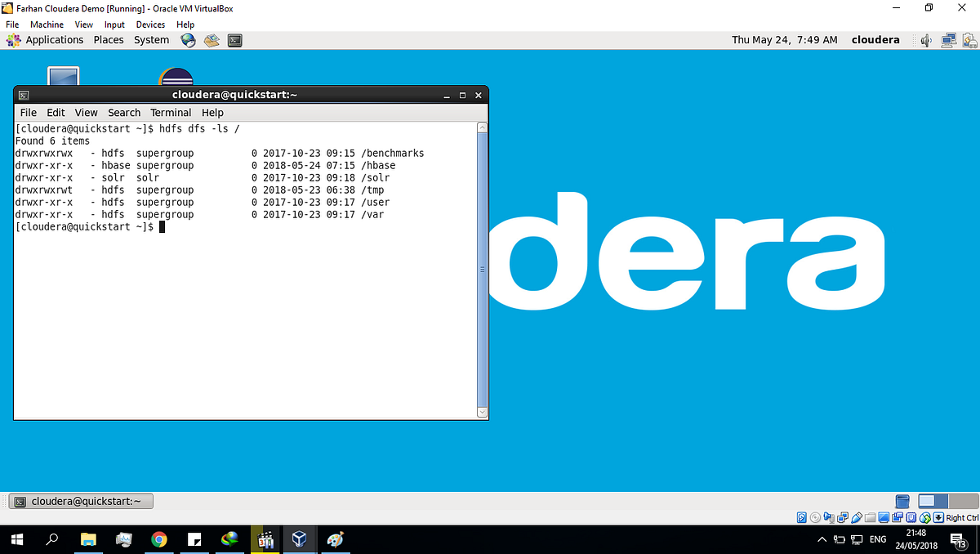
Task: Open VirtualBox Input menu
Action: click(x=114, y=25)
